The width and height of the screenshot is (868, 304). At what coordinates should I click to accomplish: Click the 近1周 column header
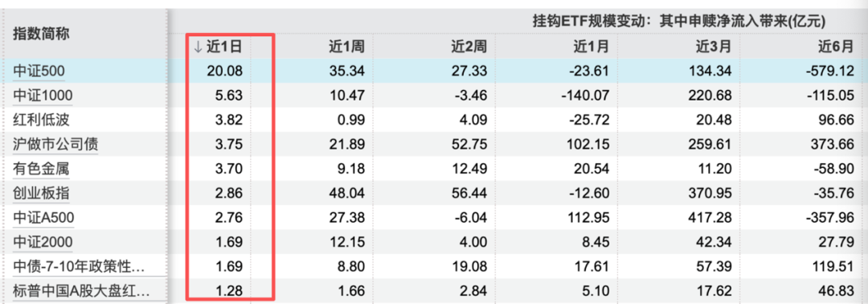coord(346,47)
